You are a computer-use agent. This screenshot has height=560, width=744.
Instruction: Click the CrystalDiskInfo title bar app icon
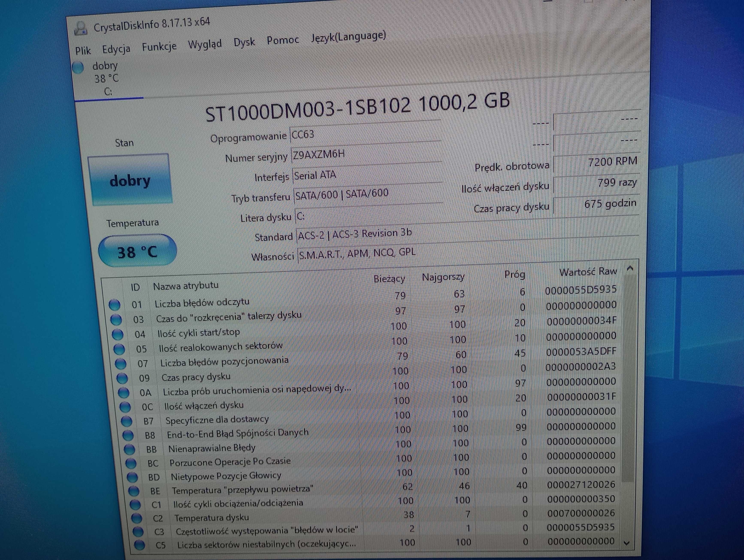pos(81,29)
